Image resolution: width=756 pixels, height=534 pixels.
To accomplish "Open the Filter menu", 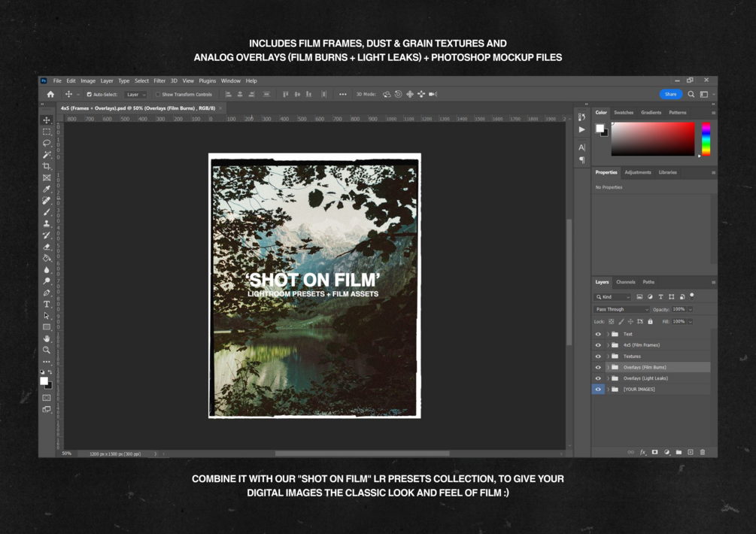I will tap(159, 81).
